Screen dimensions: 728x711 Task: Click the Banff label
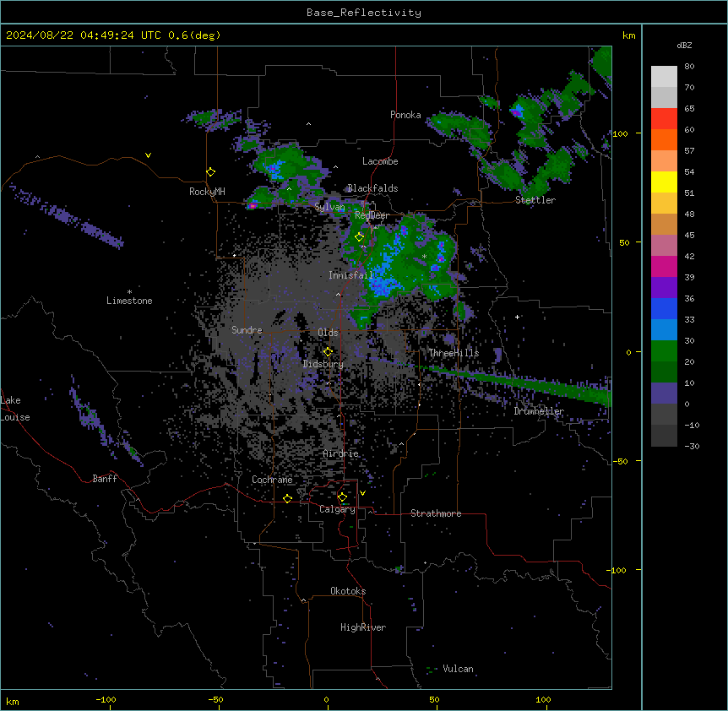pyautogui.click(x=105, y=479)
